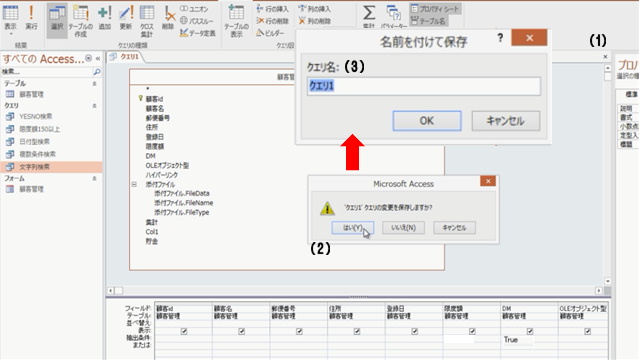Image resolution: width=640 pixels, height=360 pixels.
Task: Choose the 更新 update query type
Action: click(126, 18)
